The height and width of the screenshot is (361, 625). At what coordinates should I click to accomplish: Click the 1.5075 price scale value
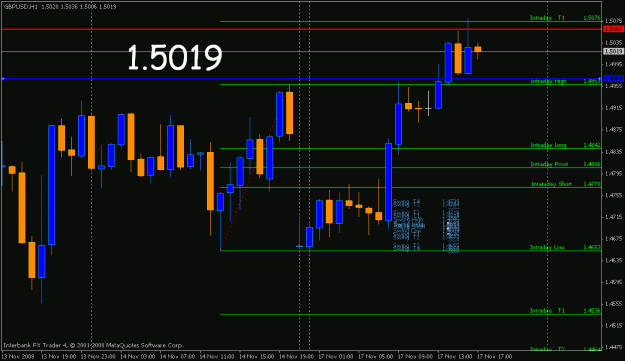(x=614, y=21)
